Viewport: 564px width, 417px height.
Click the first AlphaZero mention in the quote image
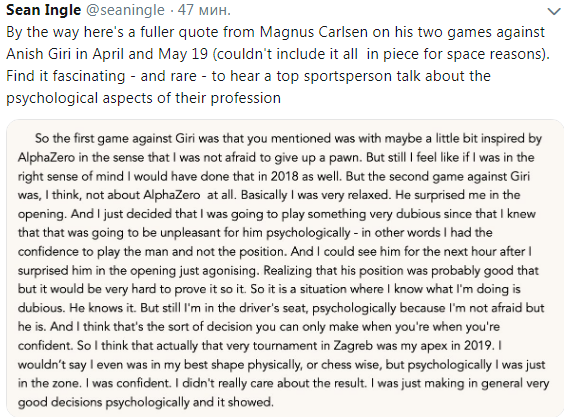click(x=46, y=158)
